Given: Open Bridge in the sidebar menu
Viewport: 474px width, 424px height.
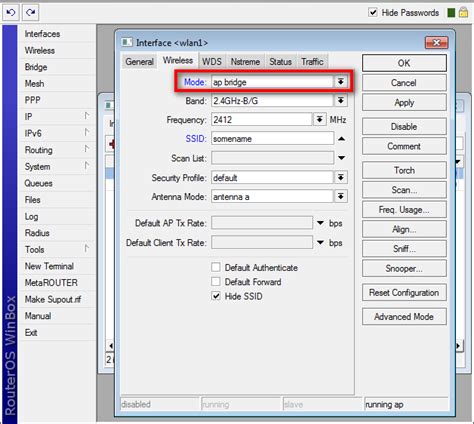Looking at the screenshot, I should 36,67.
